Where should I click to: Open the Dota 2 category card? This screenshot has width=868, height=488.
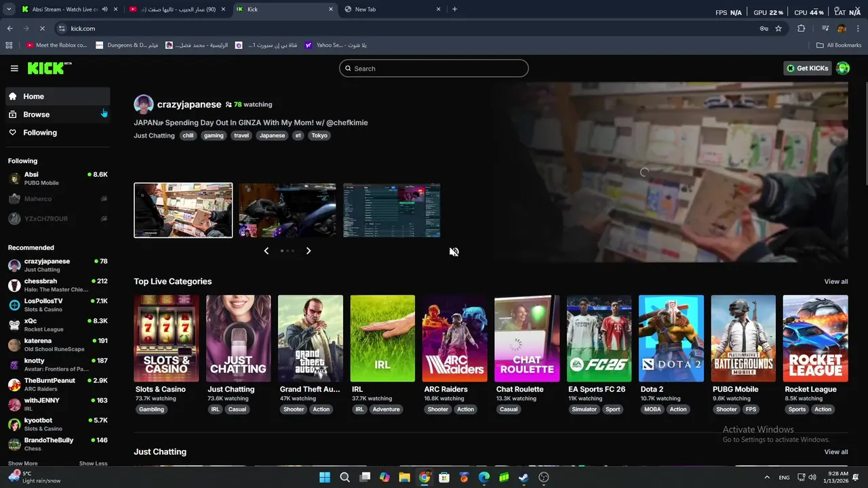click(x=671, y=338)
